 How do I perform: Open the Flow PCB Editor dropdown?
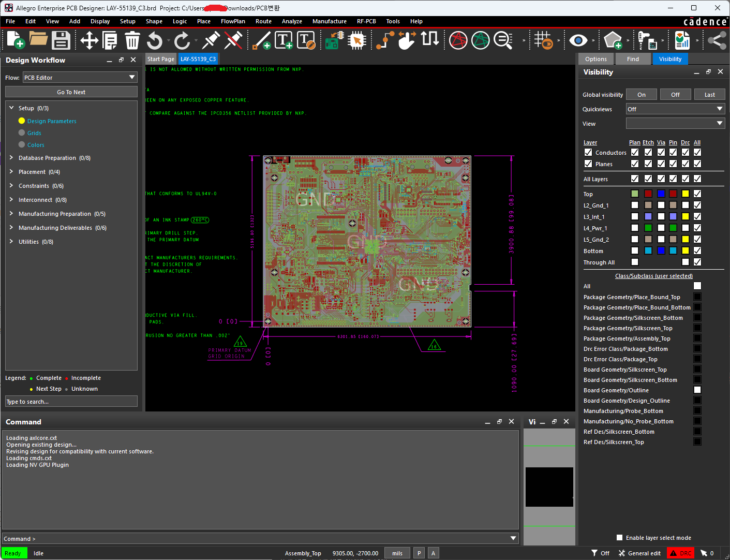pyautogui.click(x=80, y=78)
